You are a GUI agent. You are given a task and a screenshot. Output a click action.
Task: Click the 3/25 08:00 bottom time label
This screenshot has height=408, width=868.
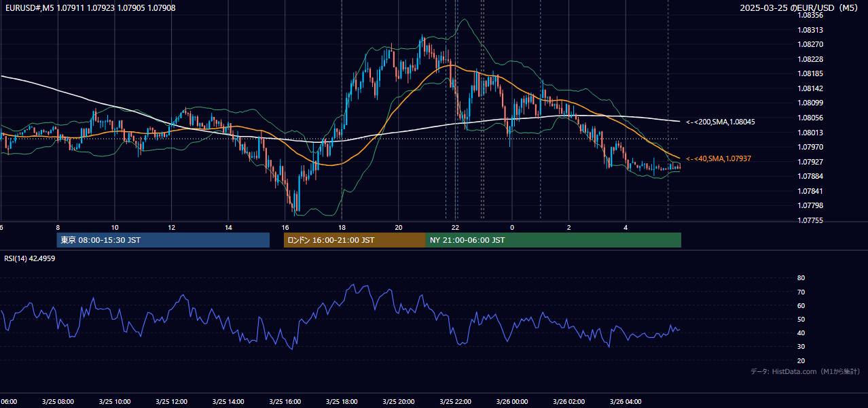(57, 402)
